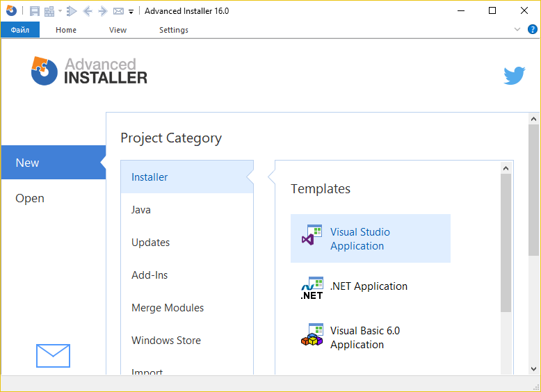Click Templates panel scrollbar up arrow
The image size is (541, 392).
(x=506, y=168)
